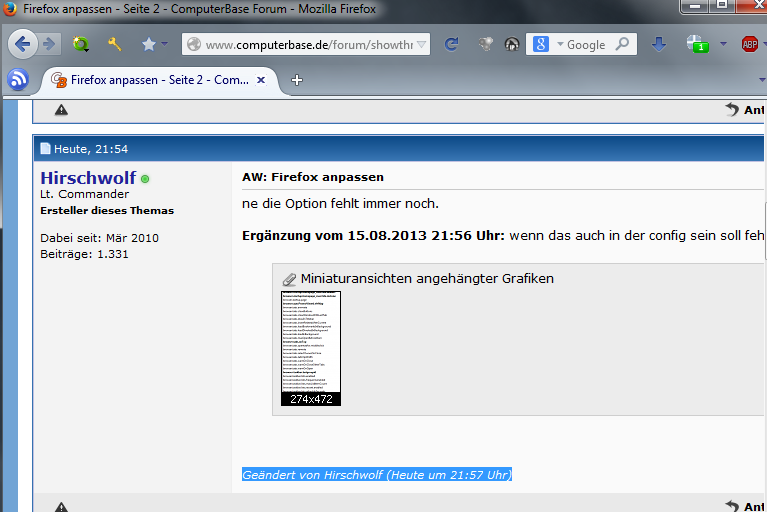Click the Ersteller dieses Themas label
Image resolution: width=767 pixels, height=512 pixels.
pyautogui.click(x=107, y=211)
